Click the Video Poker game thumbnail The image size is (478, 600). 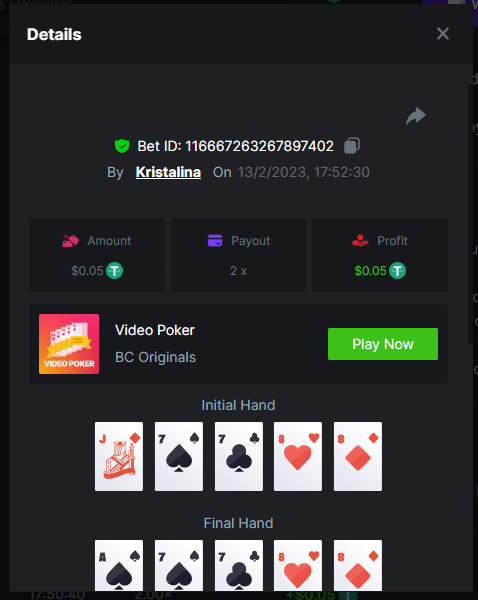click(69, 344)
